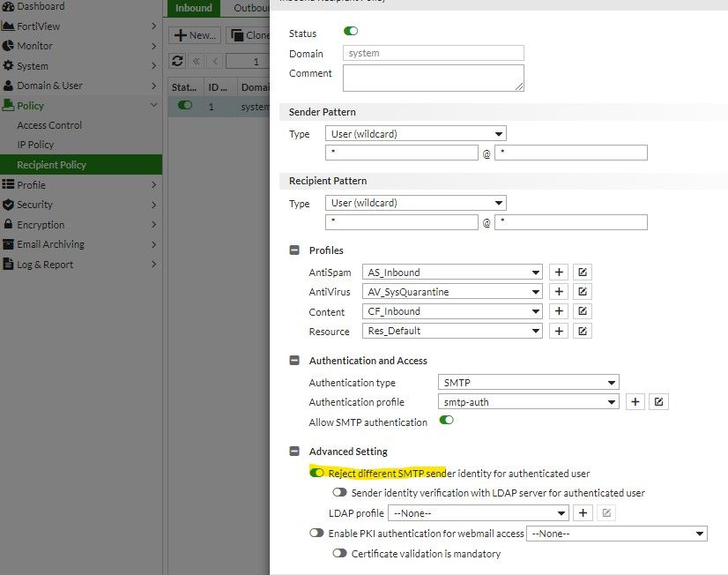Image resolution: width=728 pixels, height=575 pixels.
Task: Toggle Enable PKI authentication for webmail
Action: coord(316,533)
